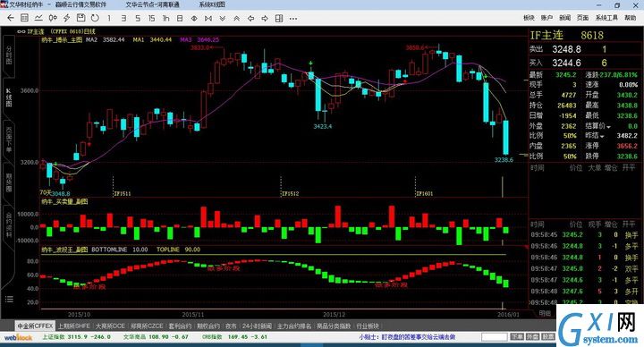Click the split-window layout icon
The image size is (644, 347).
pyautogui.click(x=279, y=18)
